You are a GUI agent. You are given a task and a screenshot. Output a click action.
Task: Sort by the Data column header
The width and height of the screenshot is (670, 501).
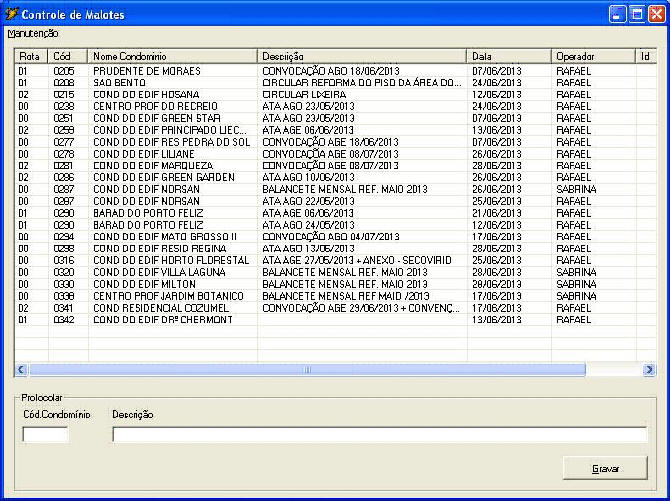(509, 57)
